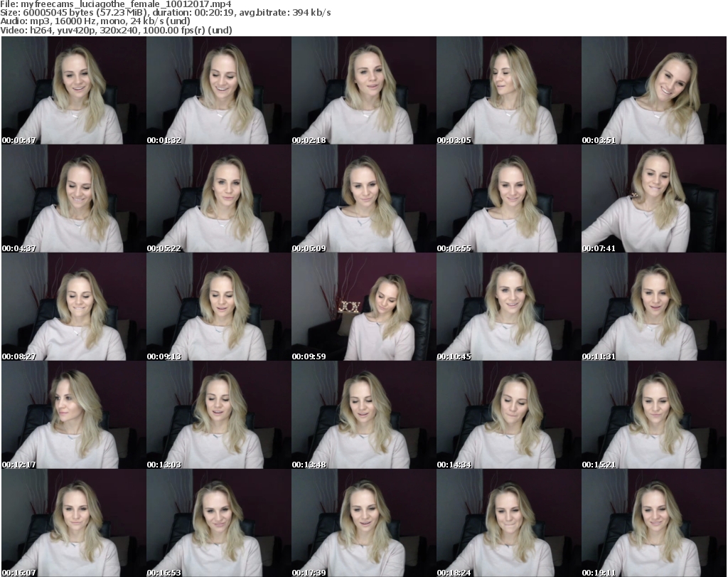Pick the 00:08:27 video frame
Viewport: 728px width, 577px height.
point(74,307)
